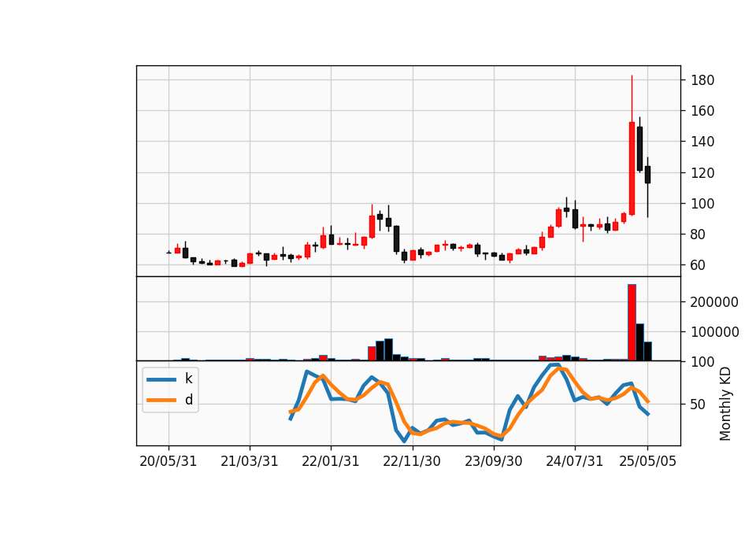Image resolution: width=756 pixels, height=543 pixels.
Task: Click the 23/09/30 date label
Action: (x=493, y=461)
